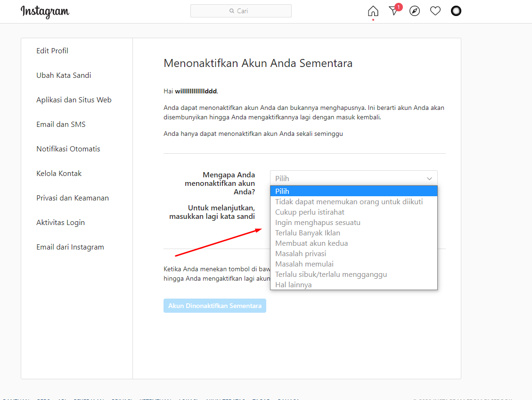Select "Terlalu Banyak Iklan" from the dropdown
This screenshot has width=532, height=400.
point(307,233)
